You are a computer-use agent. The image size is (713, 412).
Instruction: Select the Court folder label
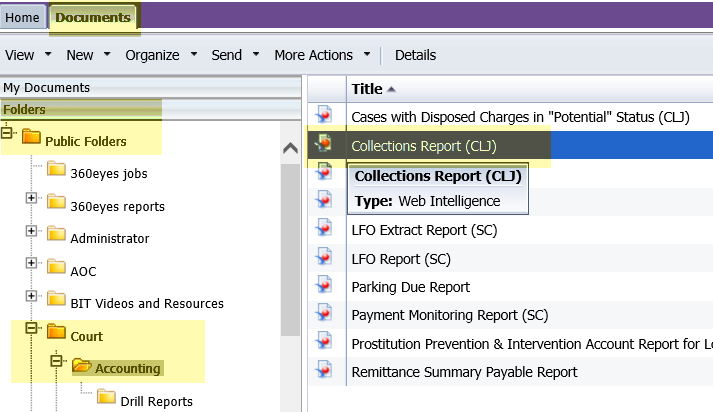click(86, 337)
